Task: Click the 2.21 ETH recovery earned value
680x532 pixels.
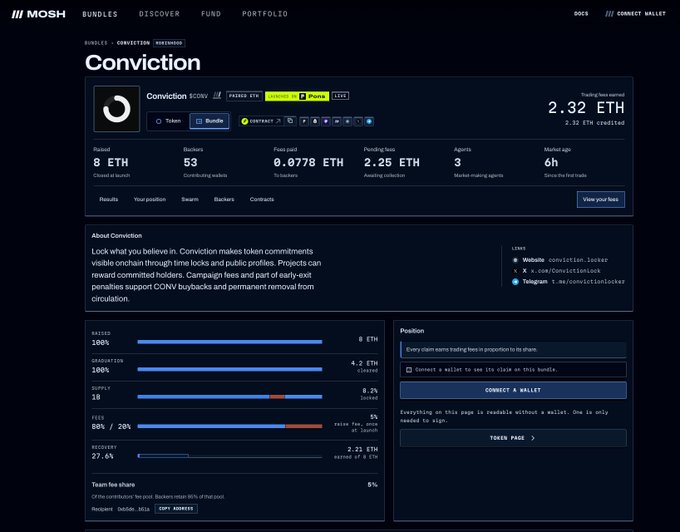Action: (x=362, y=449)
